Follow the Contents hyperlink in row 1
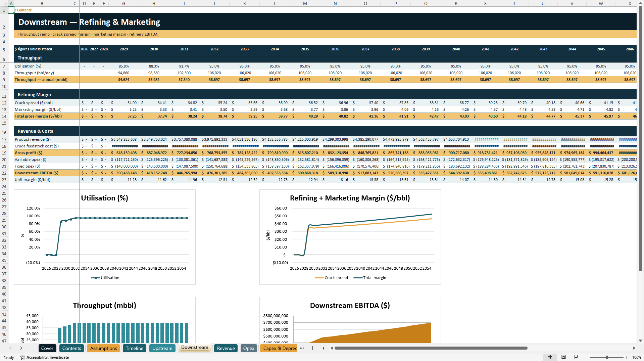The image size is (644, 361). [24, 10]
